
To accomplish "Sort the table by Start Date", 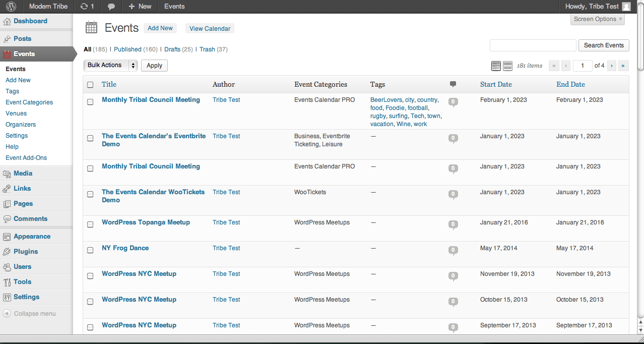I will 496,84.
